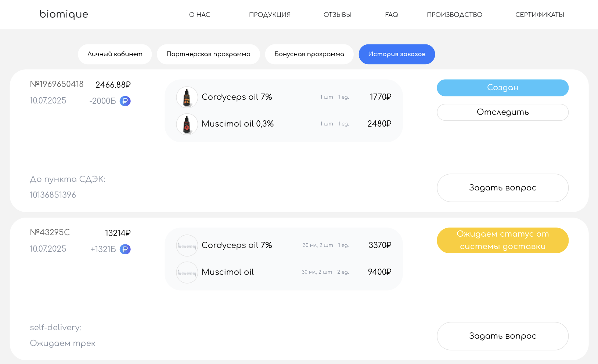Open the ПРОИЗВОДСТВО menu item
598x364 pixels.
454,15
